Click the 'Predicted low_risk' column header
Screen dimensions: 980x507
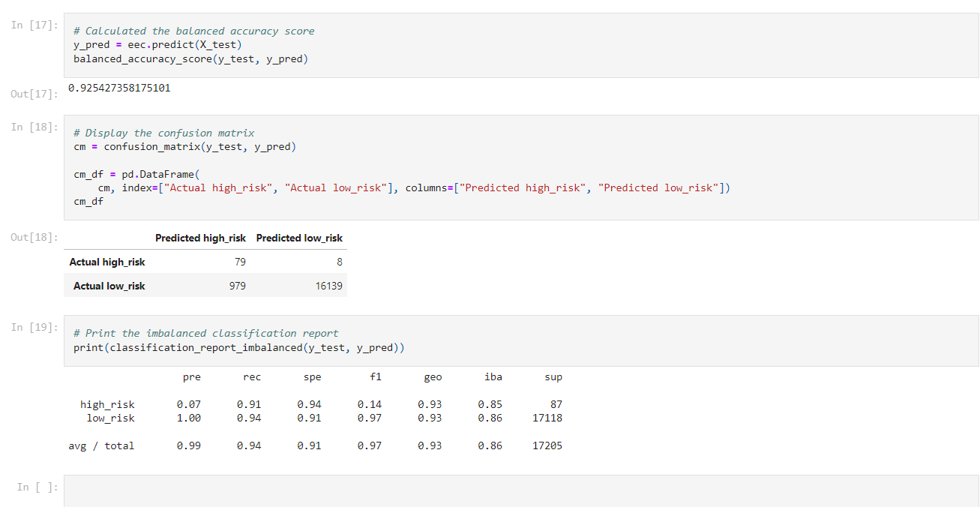[298, 238]
